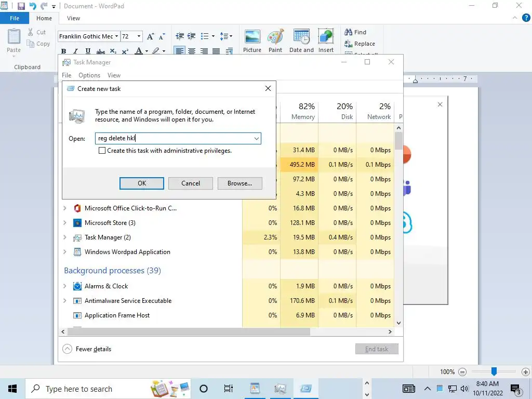
Task: Open notification center icon
Action: 516,389
